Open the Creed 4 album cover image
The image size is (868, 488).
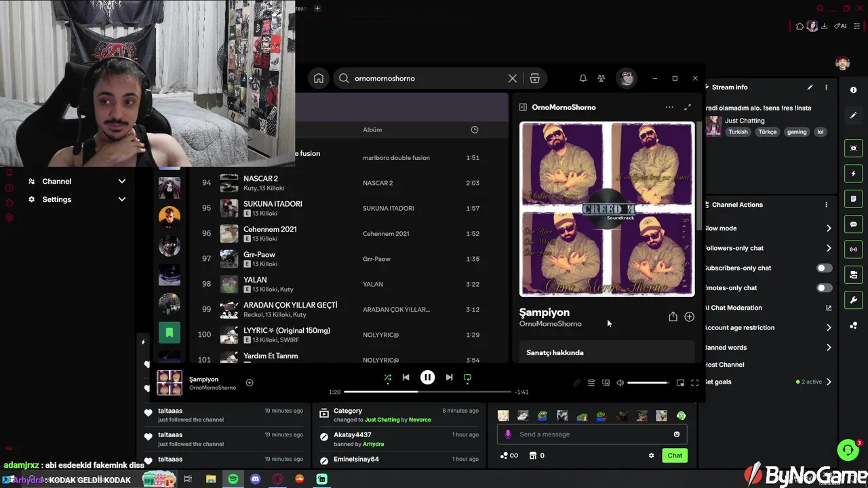tap(607, 209)
